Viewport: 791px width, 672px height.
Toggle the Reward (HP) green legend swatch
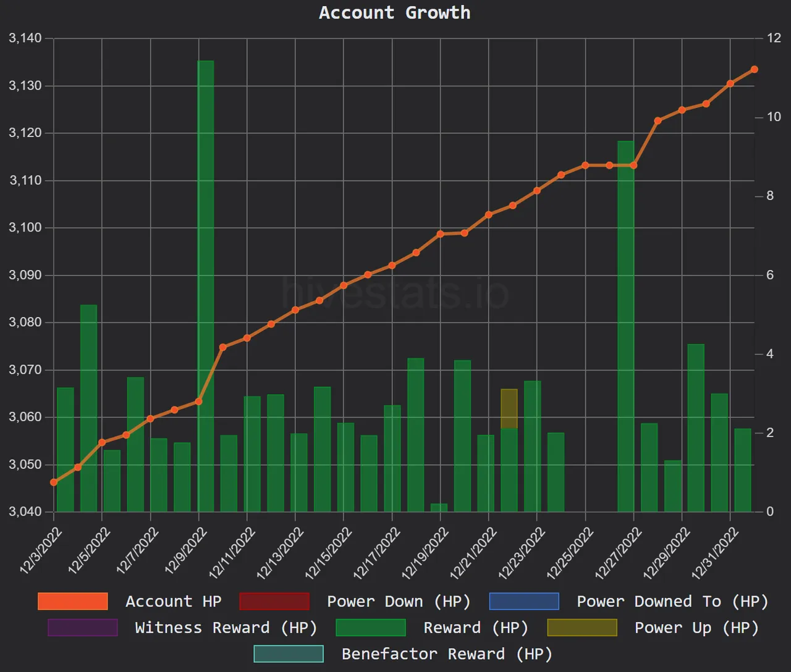tap(371, 628)
